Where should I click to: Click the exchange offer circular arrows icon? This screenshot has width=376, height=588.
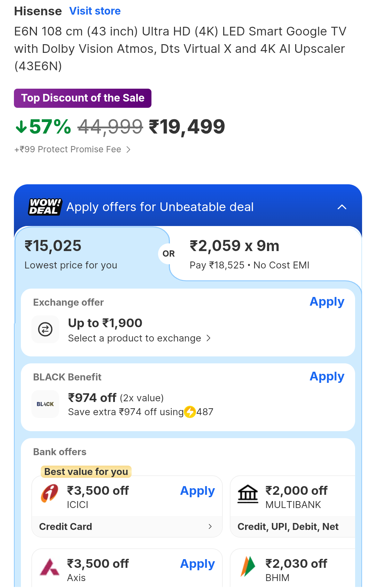[x=45, y=329]
